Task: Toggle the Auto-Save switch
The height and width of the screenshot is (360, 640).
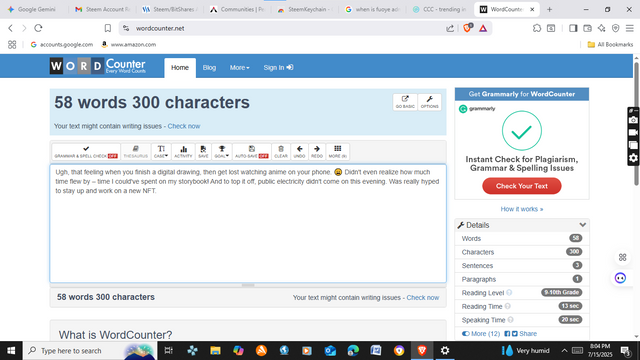Action: point(252,151)
